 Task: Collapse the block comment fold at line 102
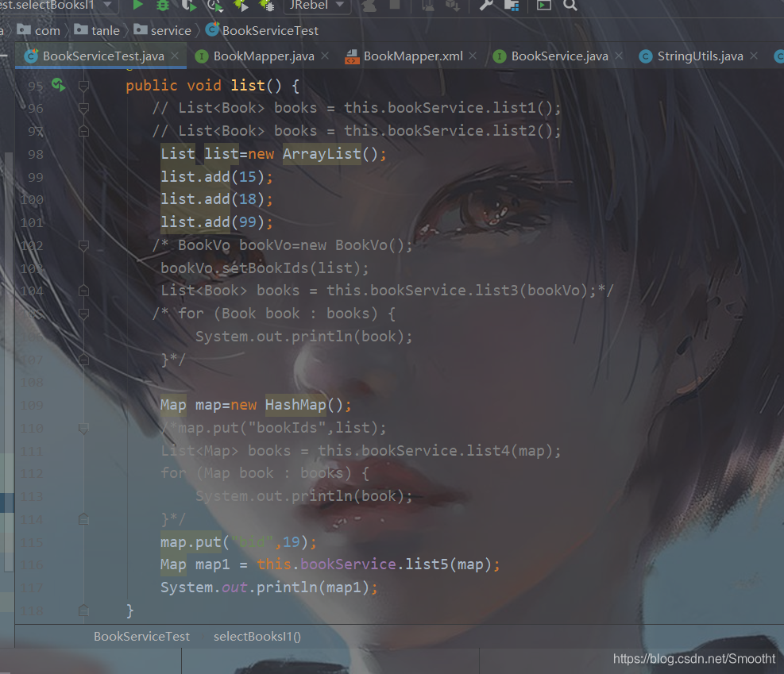[83, 245]
